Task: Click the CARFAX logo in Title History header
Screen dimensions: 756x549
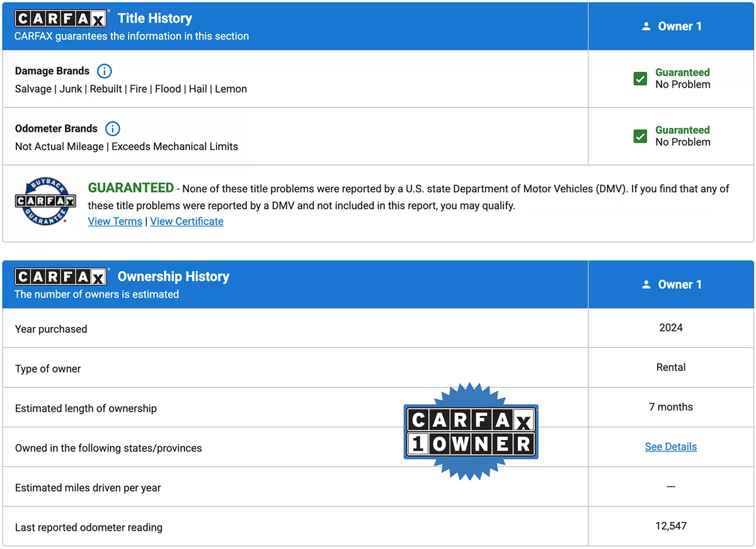Action: coord(61,18)
